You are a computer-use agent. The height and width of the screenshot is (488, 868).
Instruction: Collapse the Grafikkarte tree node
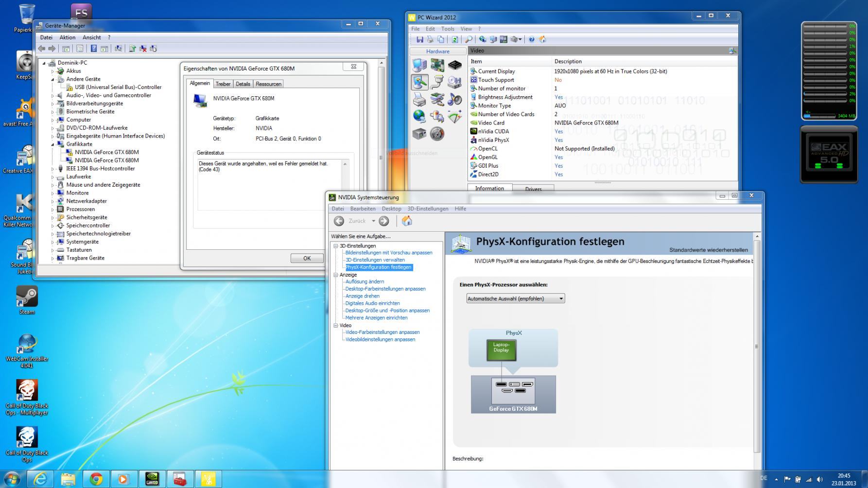pos(53,144)
